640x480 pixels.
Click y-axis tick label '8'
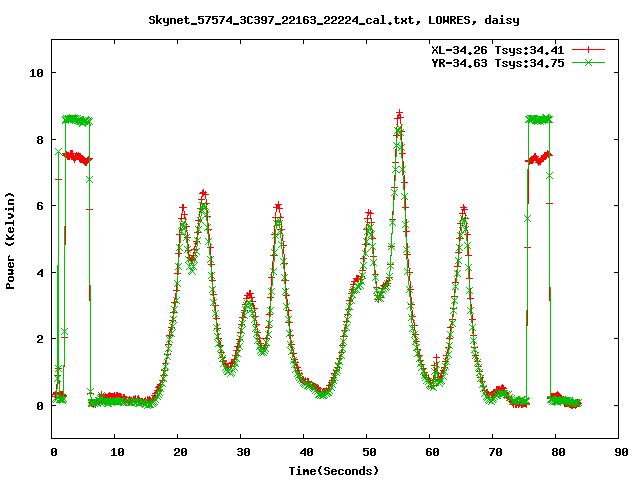(x=40, y=140)
